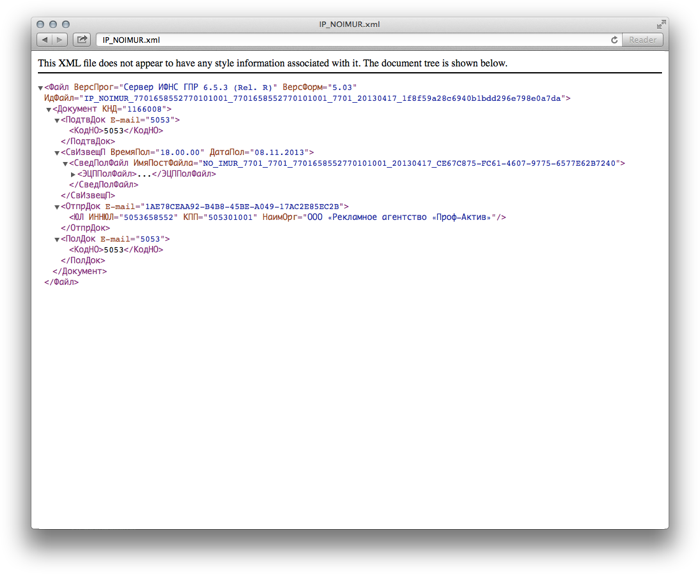Image resolution: width=700 pixels, height=574 pixels.
Task: Collapse the ПолДок element
Action: coord(57,239)
